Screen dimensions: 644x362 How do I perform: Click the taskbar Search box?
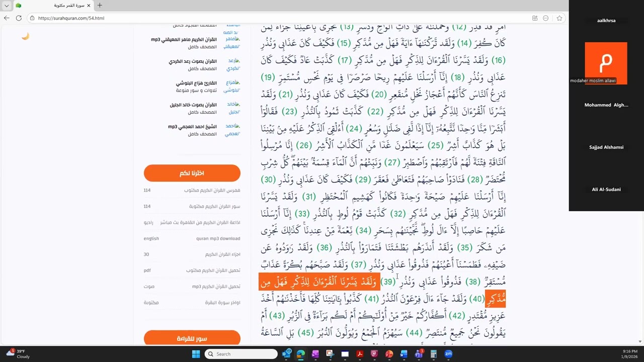(x=242, y=354)
